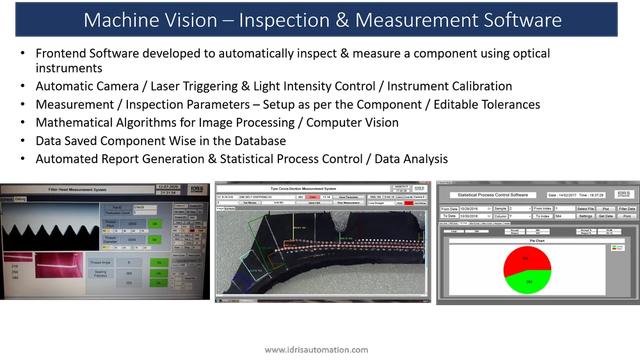Click the pink button in Tyre window top row
This screenshot has width=640, height=362.
coord(313,197)
